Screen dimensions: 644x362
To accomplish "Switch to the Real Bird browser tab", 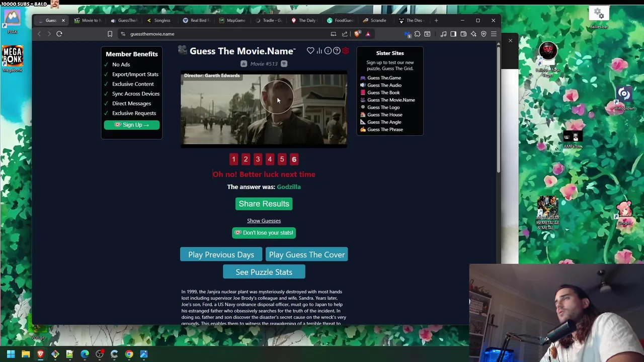I will 196,21.
